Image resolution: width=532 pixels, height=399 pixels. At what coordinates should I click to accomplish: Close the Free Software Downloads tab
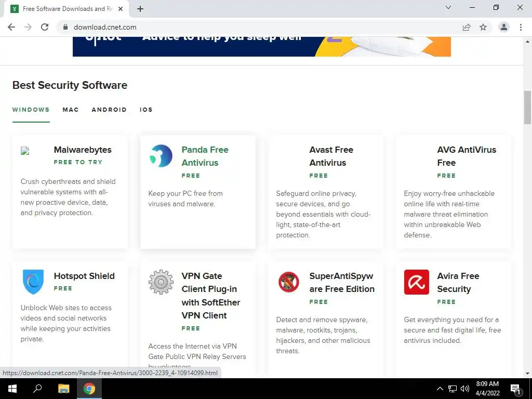pos(121,9)
